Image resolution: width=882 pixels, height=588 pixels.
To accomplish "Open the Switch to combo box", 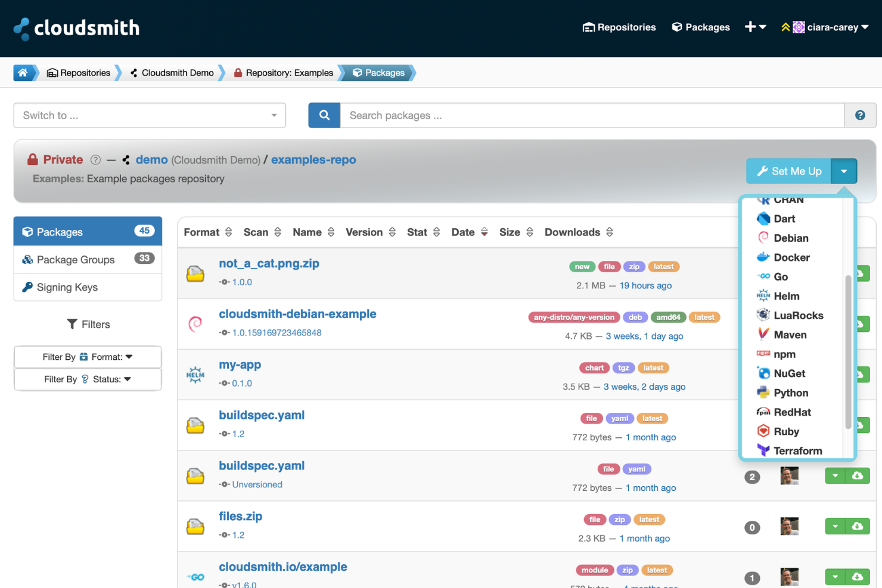I will pos(150,116).
